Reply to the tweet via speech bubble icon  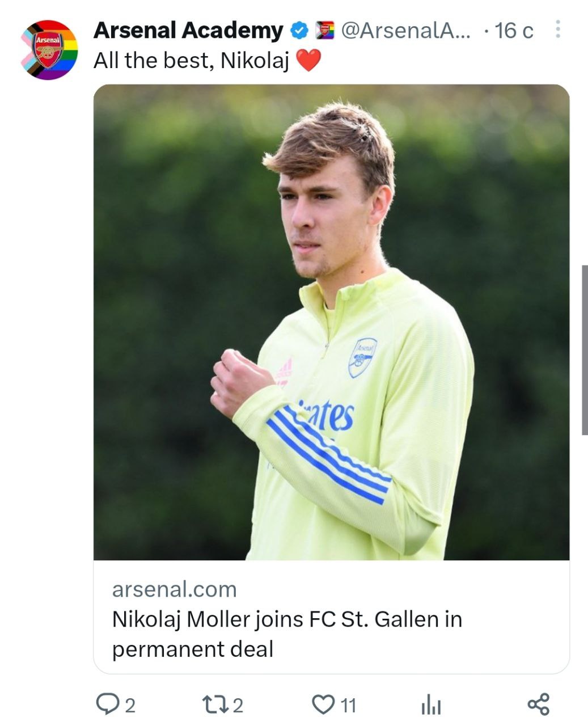(x=106, y=704)
